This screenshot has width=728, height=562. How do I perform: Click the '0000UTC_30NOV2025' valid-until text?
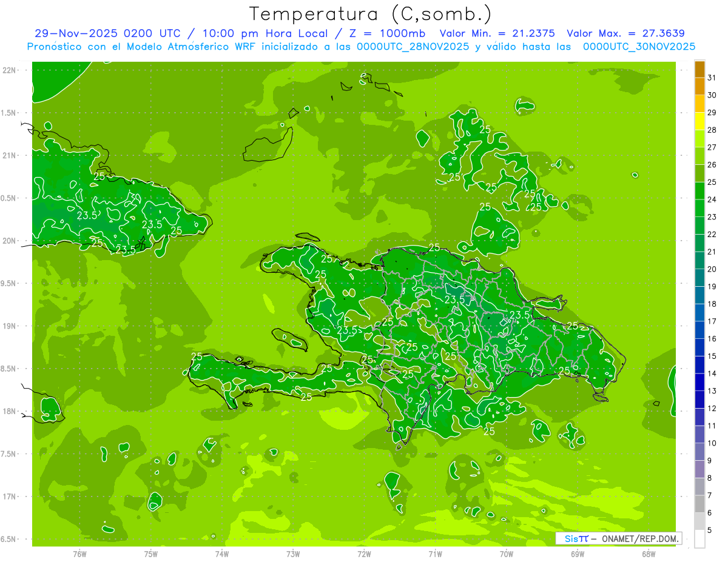(x=639, y=47)
